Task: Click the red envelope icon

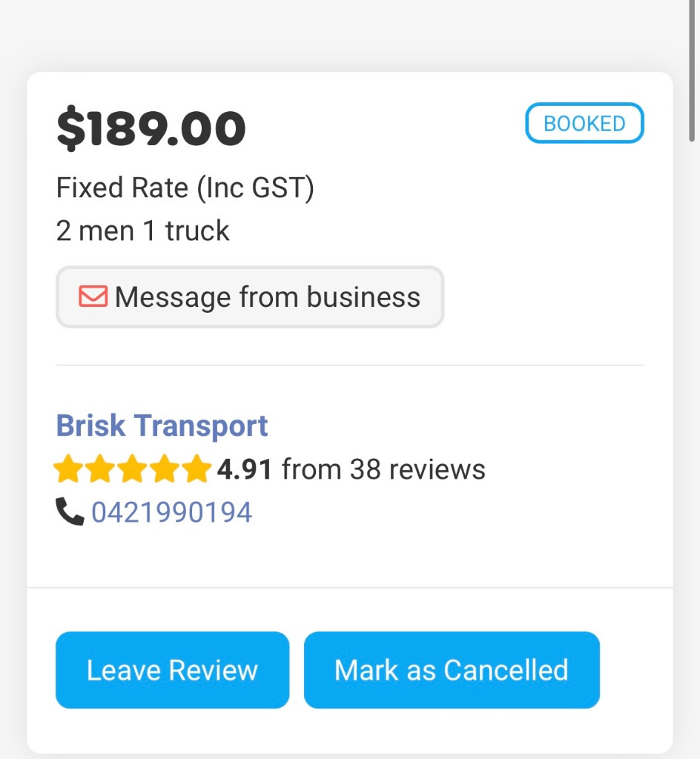Action: tap(93, 296)
